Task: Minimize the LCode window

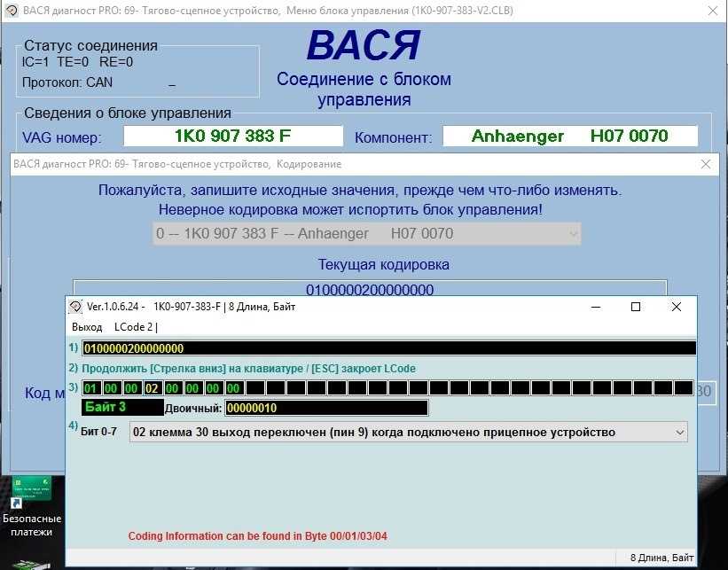Action: pos(594,307)
